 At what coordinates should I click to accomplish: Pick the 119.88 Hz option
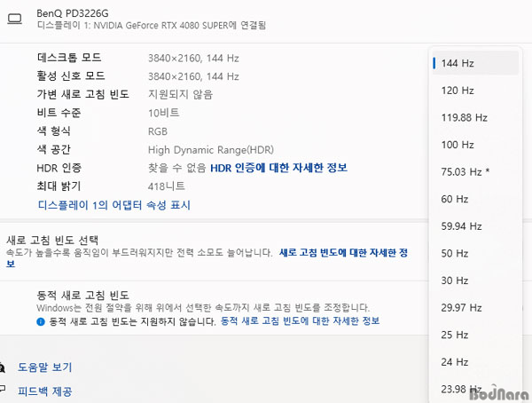point(475,117)
